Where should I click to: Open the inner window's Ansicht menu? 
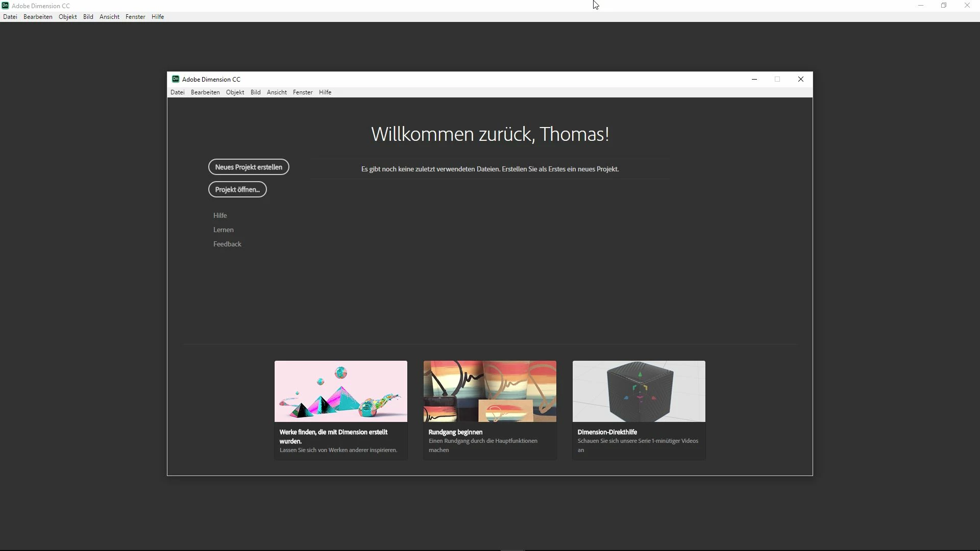[277, 92]
